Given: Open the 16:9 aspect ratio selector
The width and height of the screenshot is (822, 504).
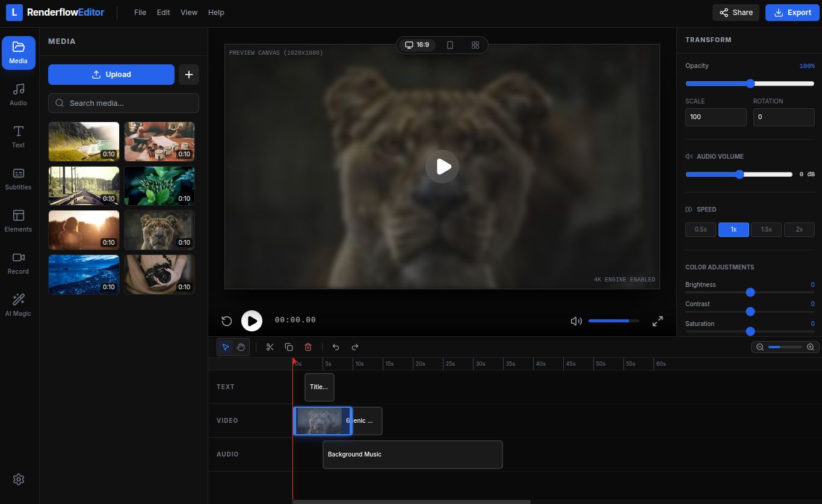Looking at the screenshot, I should [417, 45].
